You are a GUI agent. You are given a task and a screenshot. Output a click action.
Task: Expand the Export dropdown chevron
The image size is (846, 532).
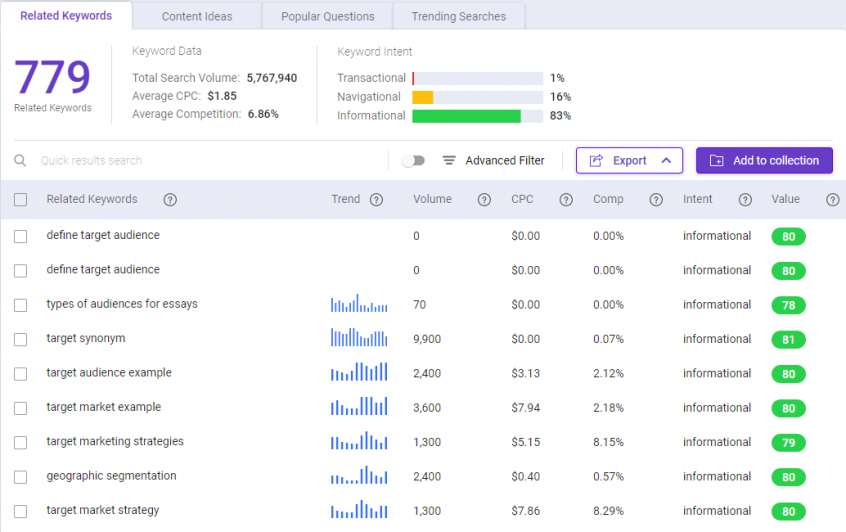(666, 160)
